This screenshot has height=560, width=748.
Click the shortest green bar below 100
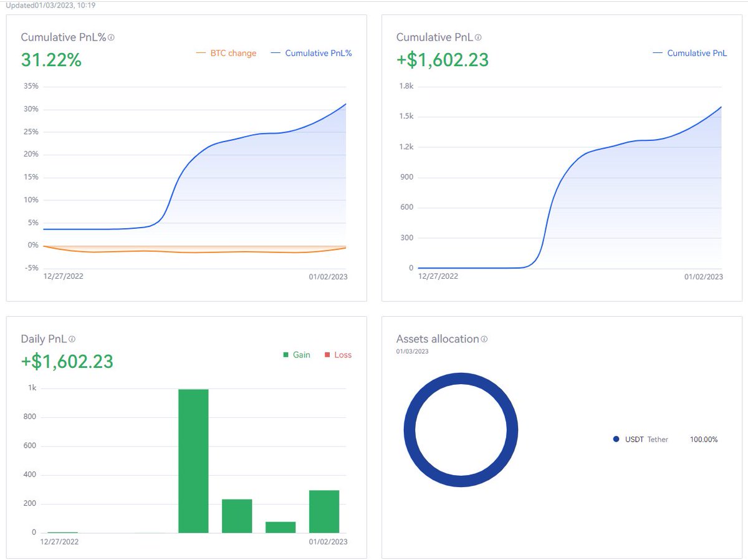click(280, 528)
